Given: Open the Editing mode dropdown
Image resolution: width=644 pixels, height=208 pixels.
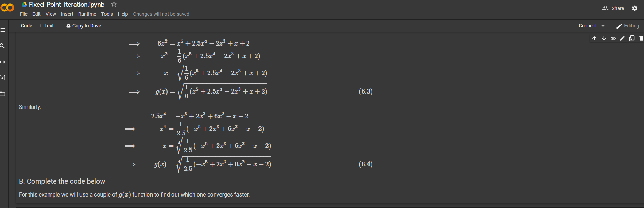Looking at the screenshot, I should [628, 26].
